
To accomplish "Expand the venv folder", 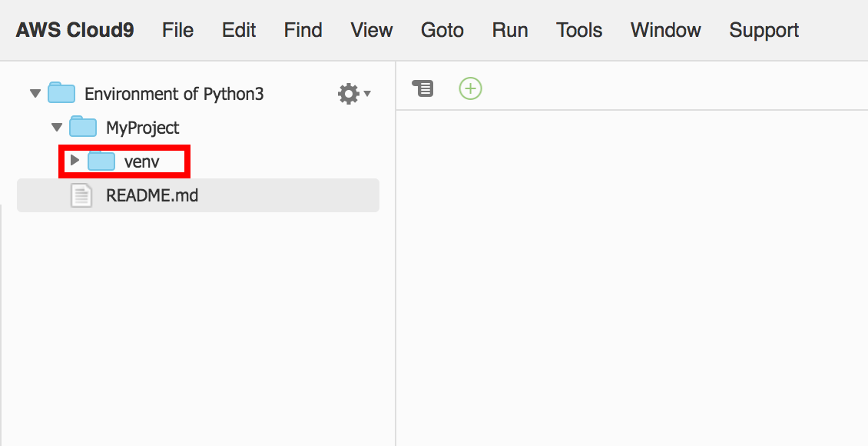I will pyautogui.click(x=75, y=161).
